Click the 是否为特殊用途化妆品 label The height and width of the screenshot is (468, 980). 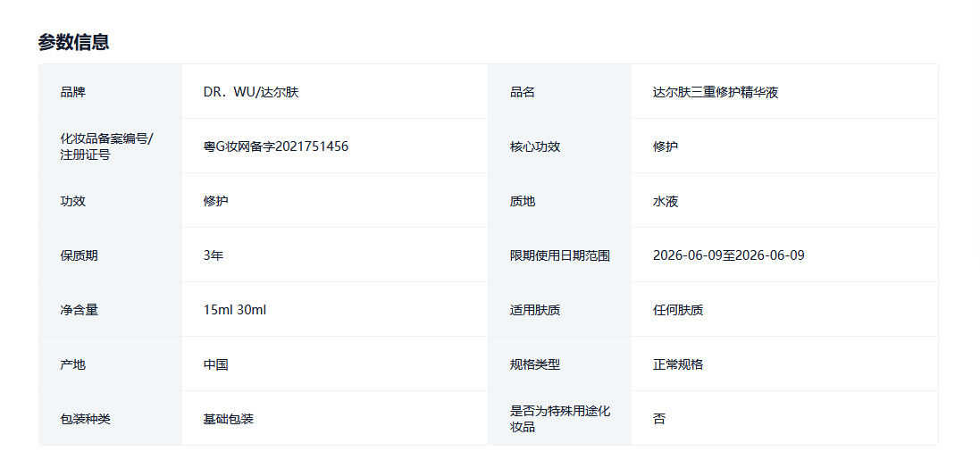click(559, 419)
